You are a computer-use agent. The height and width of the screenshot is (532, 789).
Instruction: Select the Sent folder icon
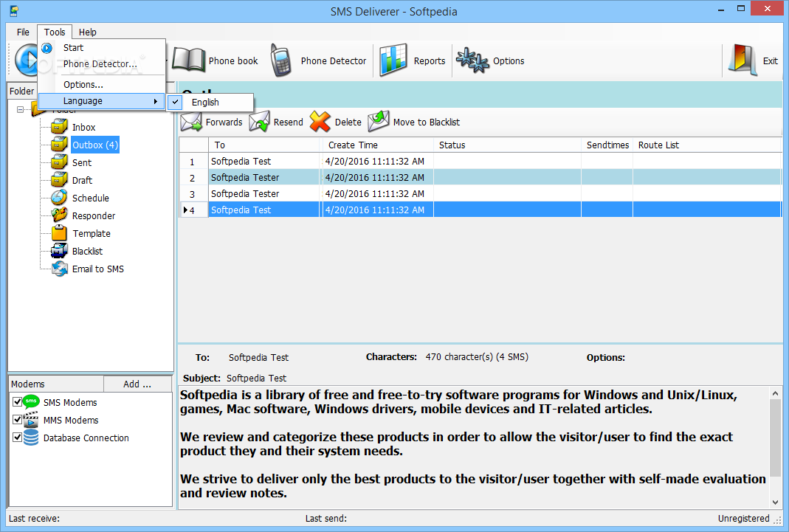(59, 162)
